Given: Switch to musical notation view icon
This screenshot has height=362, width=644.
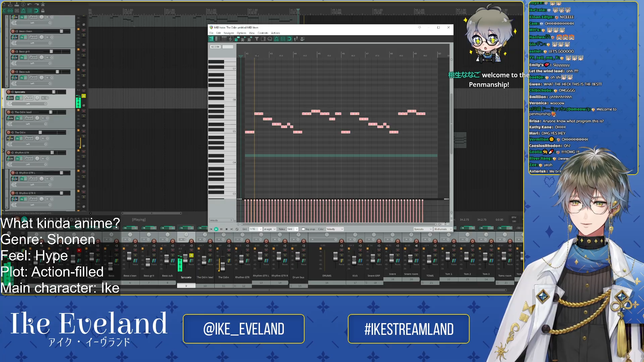Looking at the screenshot, I should pyautogui.click(x=230, y=39).
